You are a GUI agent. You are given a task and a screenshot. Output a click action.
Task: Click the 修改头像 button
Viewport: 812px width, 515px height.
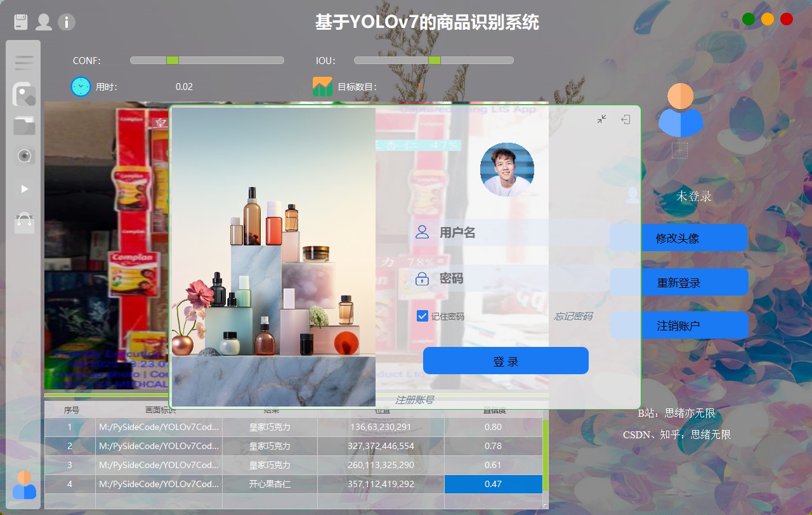point(679,238)
